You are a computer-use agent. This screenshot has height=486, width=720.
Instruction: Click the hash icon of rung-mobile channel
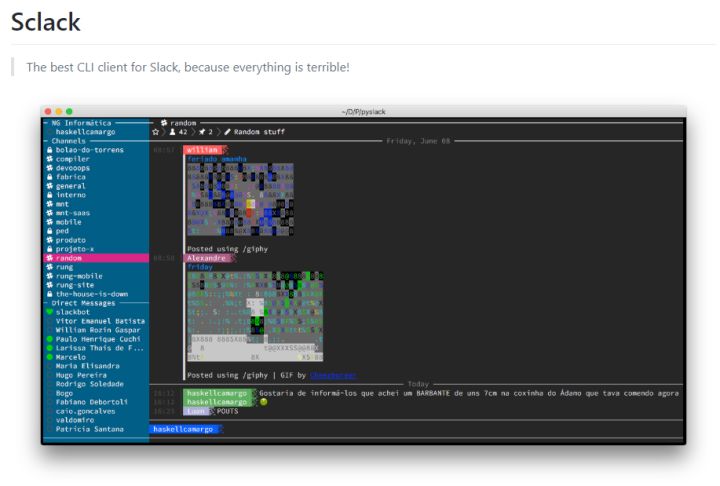tap(50, 276)
